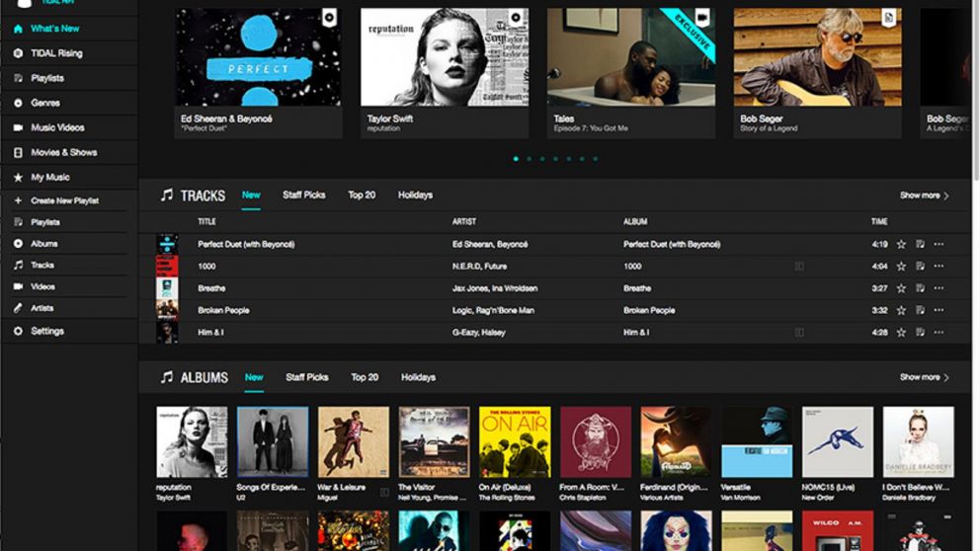Open NOMC15 (Live) by New Order
Screen dimensions: 980x551
[x=838, y=442]
